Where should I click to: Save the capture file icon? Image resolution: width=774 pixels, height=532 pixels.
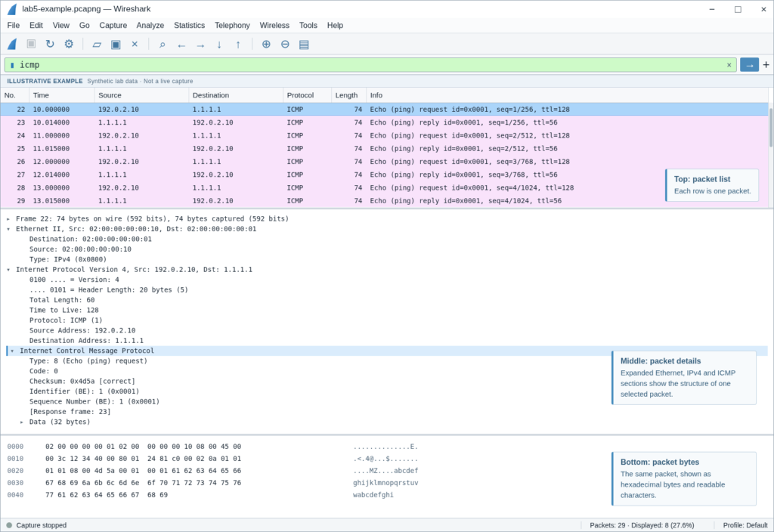(116, 45)
